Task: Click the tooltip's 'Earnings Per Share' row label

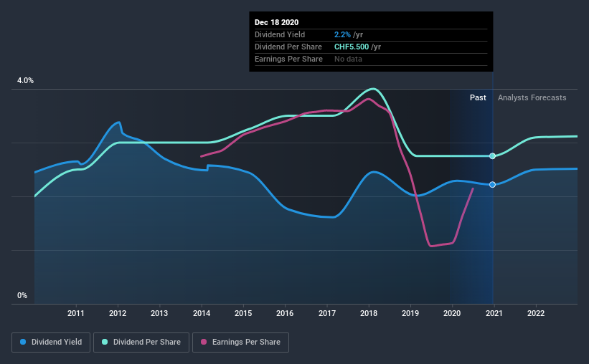Action: 288,59
